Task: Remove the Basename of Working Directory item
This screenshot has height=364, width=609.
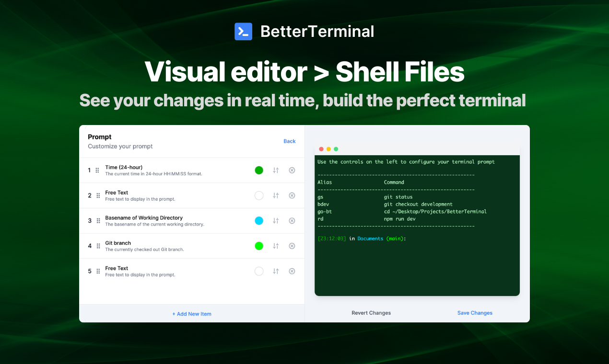Action: pyautogui.click(x=292, y=221)
